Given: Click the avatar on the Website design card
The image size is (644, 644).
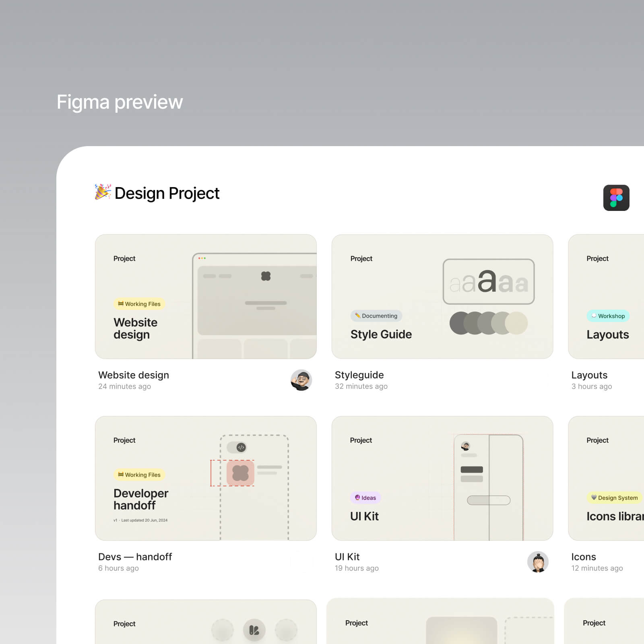Looking at the screenshot, I should [x=301, y=381].
